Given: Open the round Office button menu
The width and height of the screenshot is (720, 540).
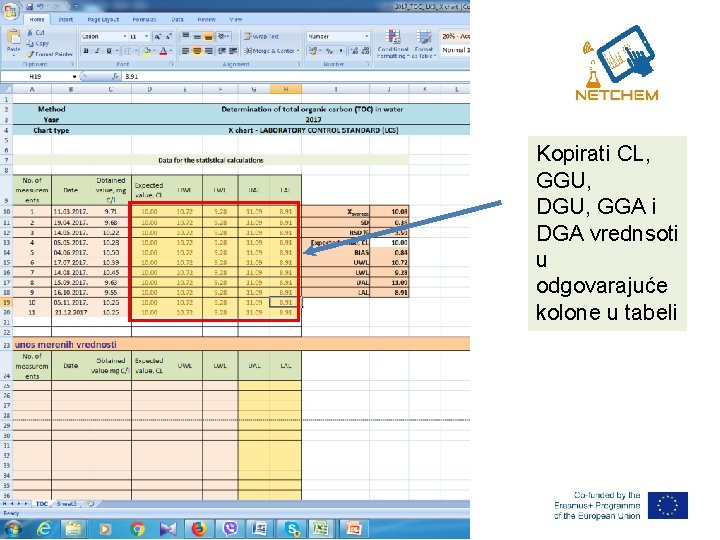Looking at the screenshot, I should [11, 10].
